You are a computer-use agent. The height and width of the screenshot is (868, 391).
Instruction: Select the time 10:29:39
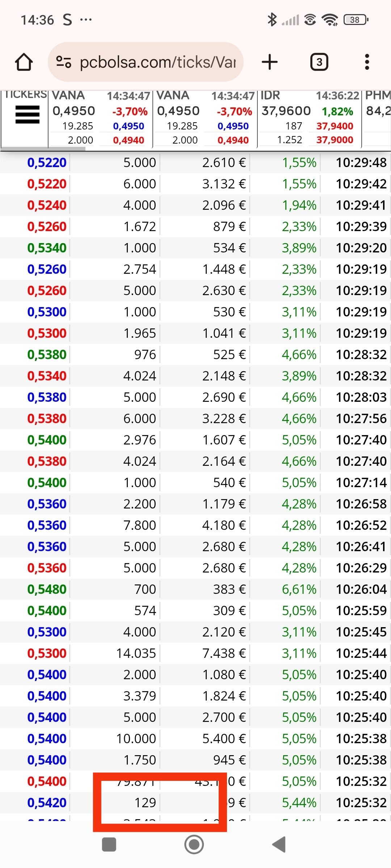pos(361,227)
